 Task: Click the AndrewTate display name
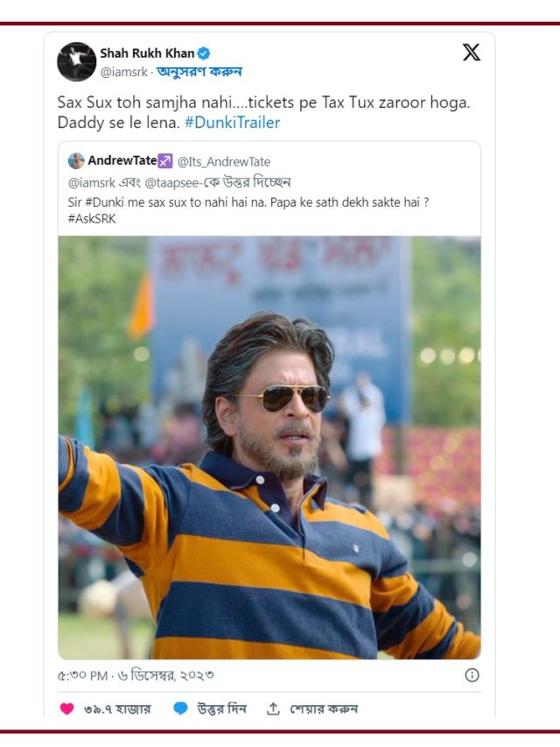122,161
